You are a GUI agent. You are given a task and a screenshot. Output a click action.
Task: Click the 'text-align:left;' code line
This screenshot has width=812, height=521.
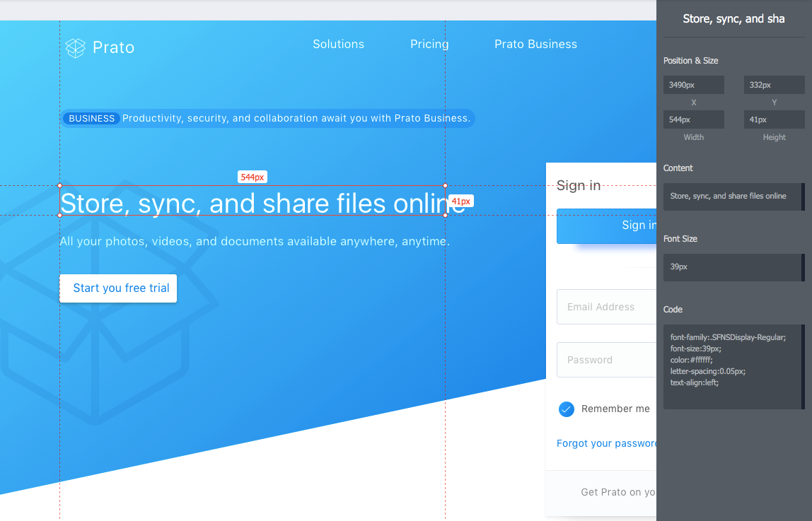[x=695, y=383]
